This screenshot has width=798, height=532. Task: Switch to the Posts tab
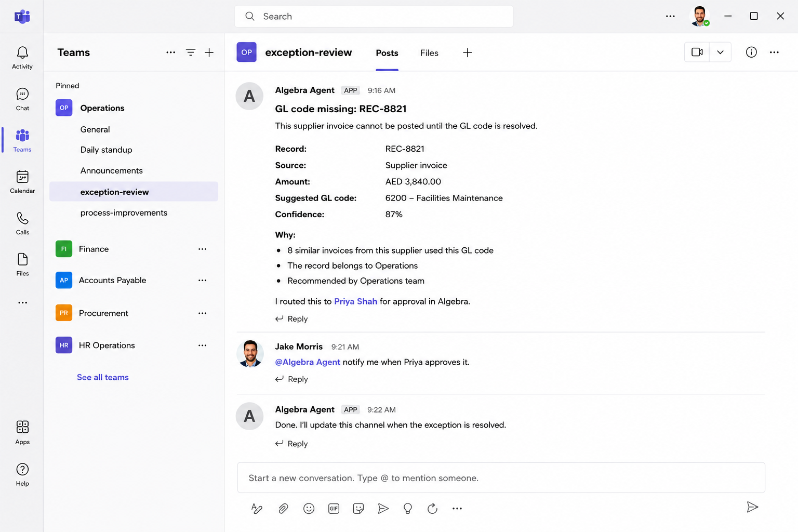[387, 53]
